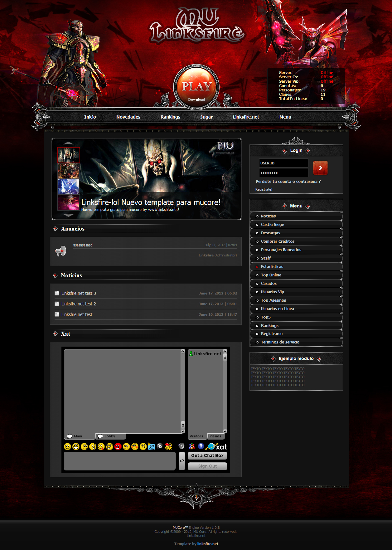The width and height of the screenshot is (392, 550).
Task: Switch to the Friends tab
Action: pos(215,436)
